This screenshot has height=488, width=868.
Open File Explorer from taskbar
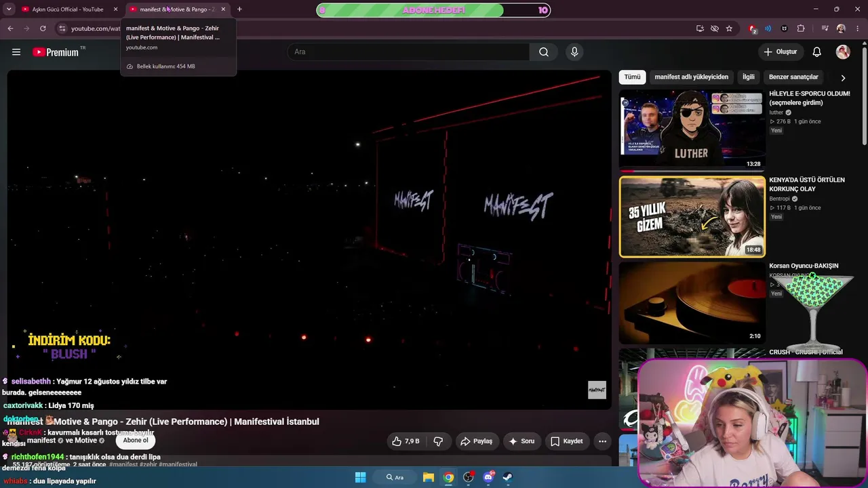[429, 477]
